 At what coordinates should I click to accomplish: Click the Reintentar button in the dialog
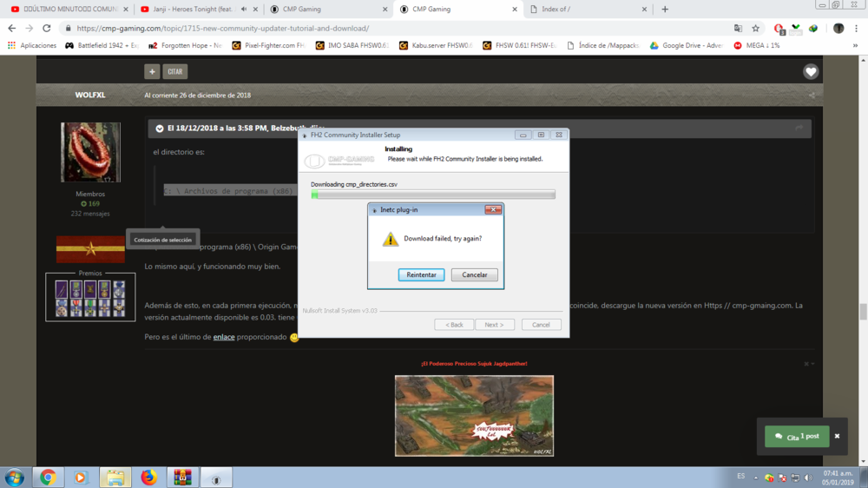click(421, 275)
